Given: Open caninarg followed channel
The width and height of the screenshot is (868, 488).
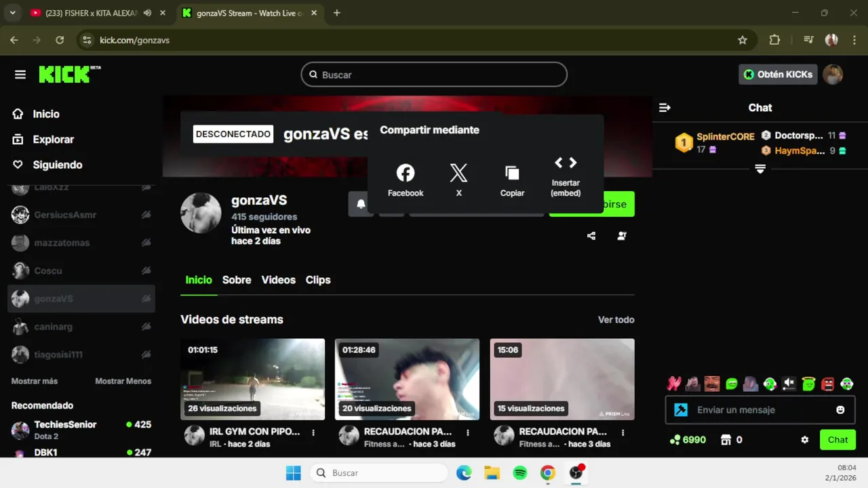Looking at the screenshot, I should click(81, 327).
